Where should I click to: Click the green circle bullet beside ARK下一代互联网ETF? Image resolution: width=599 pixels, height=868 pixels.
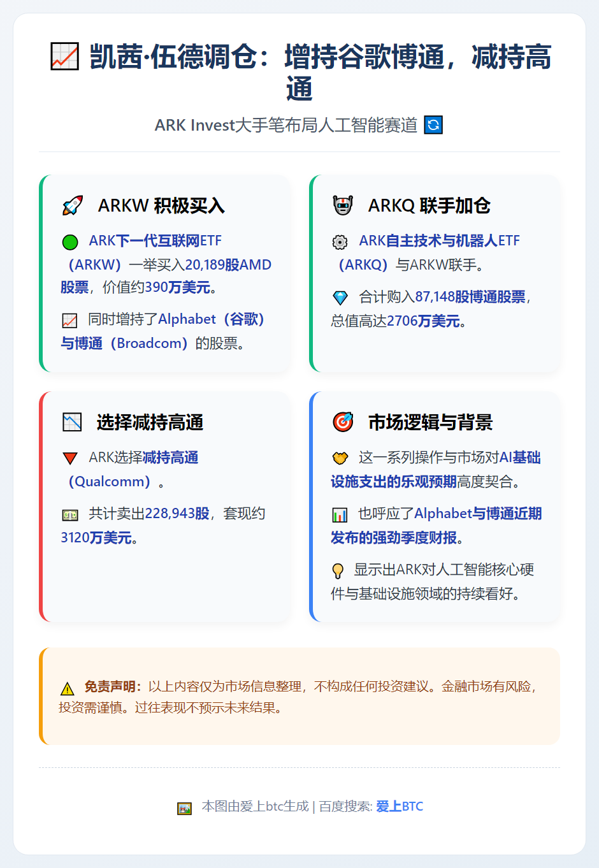point(70,242)
